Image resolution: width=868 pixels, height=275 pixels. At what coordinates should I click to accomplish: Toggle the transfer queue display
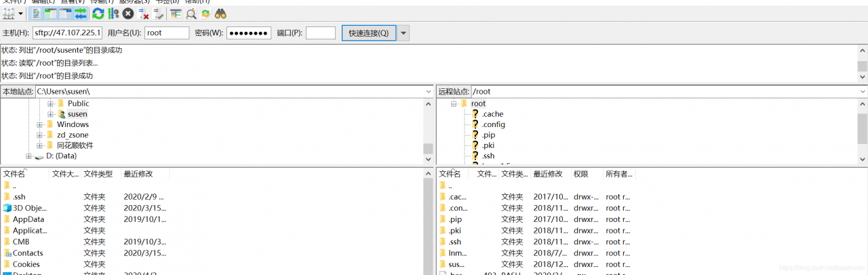click(80, 13)
